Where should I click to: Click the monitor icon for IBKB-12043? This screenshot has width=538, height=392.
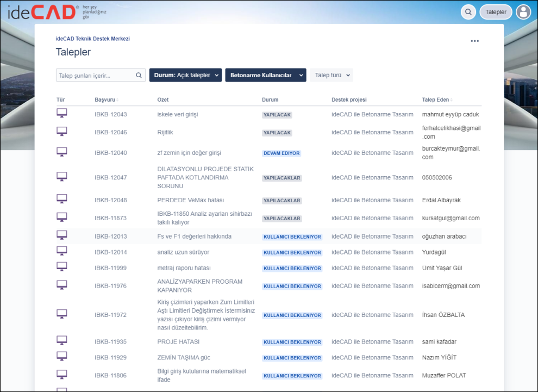pos(62,113)
